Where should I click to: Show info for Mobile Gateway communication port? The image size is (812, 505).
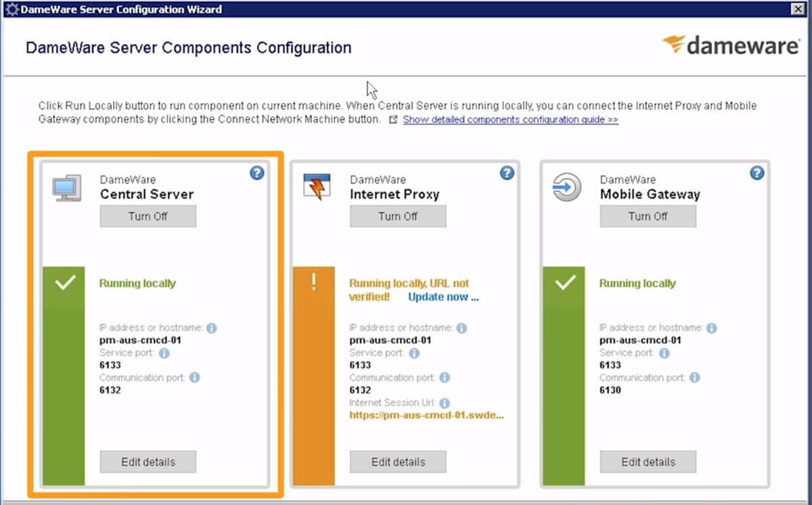tap(695, 378)
